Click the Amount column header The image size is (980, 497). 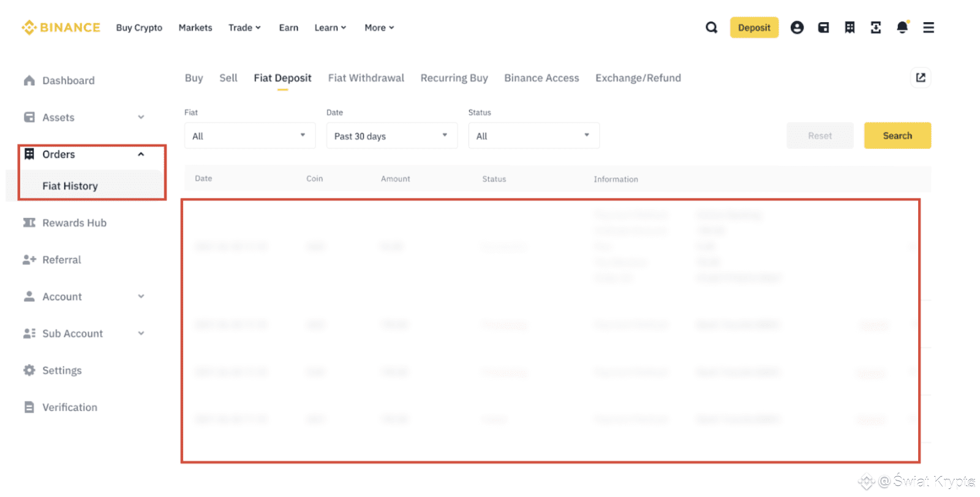point(395,179)
